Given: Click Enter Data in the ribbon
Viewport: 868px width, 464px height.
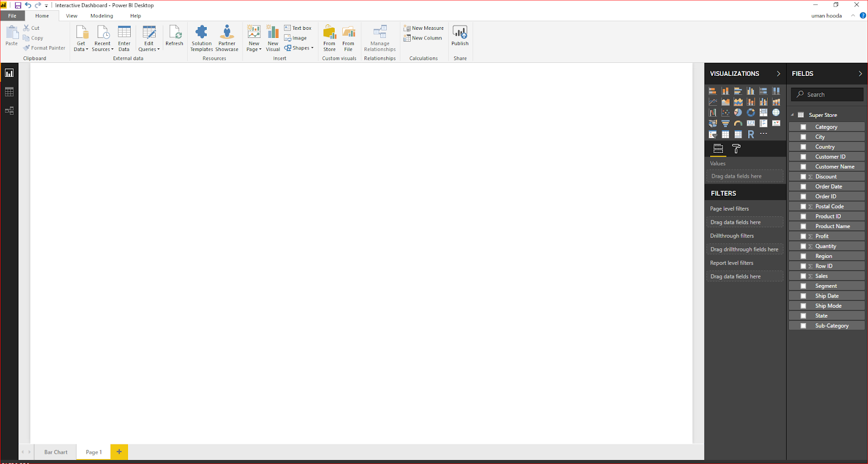Looking at the screenshot, I should (124, 38).
